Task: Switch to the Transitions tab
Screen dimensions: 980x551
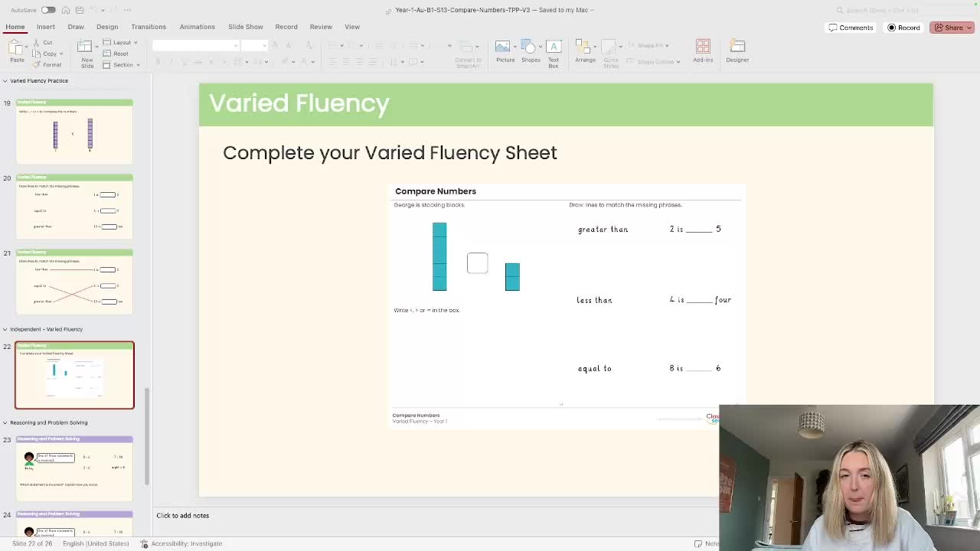Action: [149, 27]
